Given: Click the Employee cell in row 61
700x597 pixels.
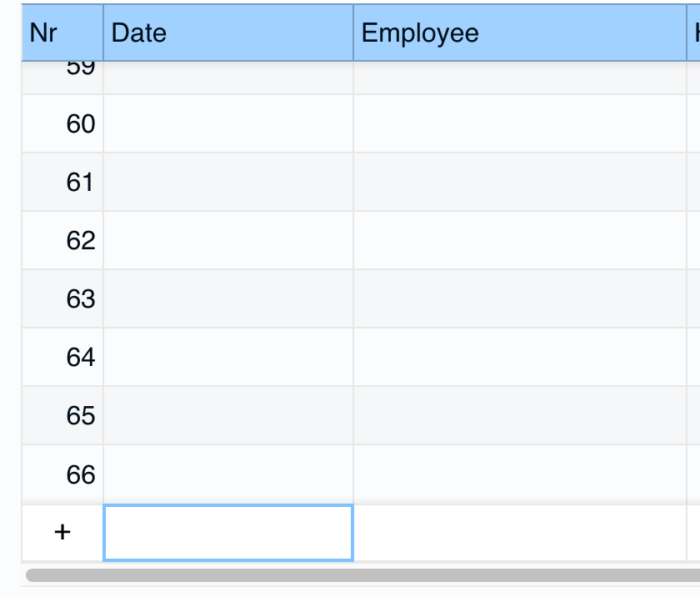Looking at the screenshot, I should 518,182.
